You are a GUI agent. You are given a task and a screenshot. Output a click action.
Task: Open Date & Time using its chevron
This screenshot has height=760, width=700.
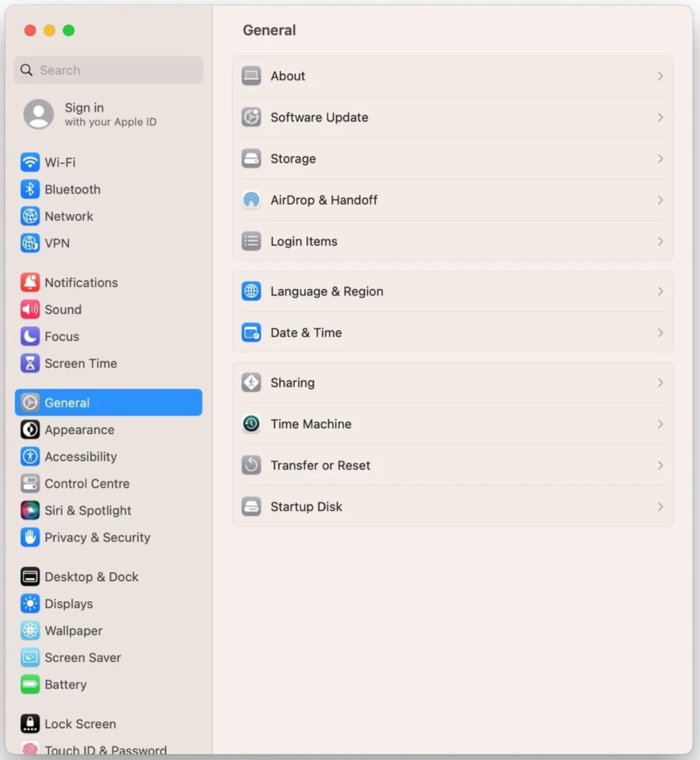(x=660, y=333)
